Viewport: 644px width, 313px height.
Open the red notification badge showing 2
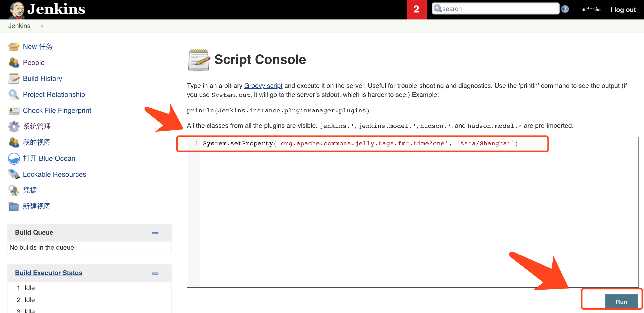[x=416, y=9]
